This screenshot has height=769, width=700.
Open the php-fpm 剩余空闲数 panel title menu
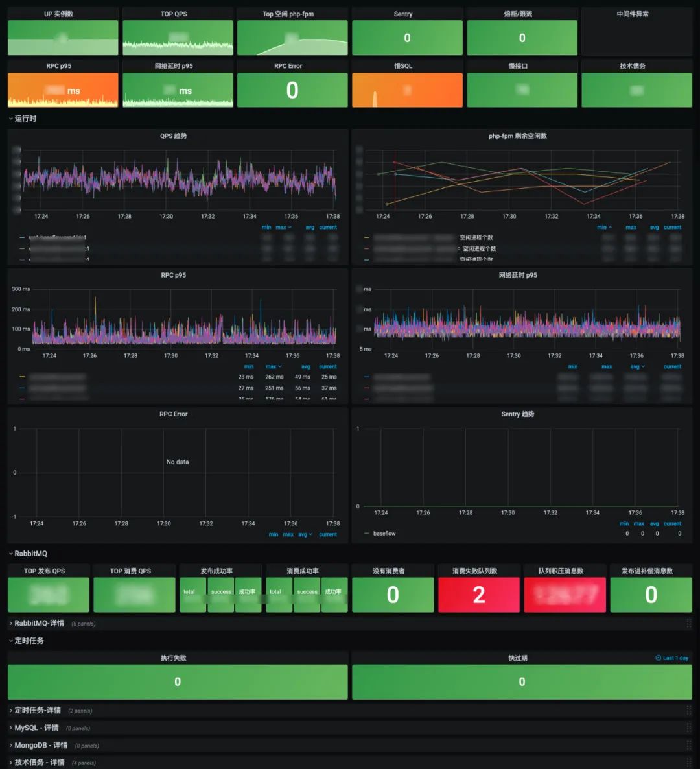[x=518, y=136]
